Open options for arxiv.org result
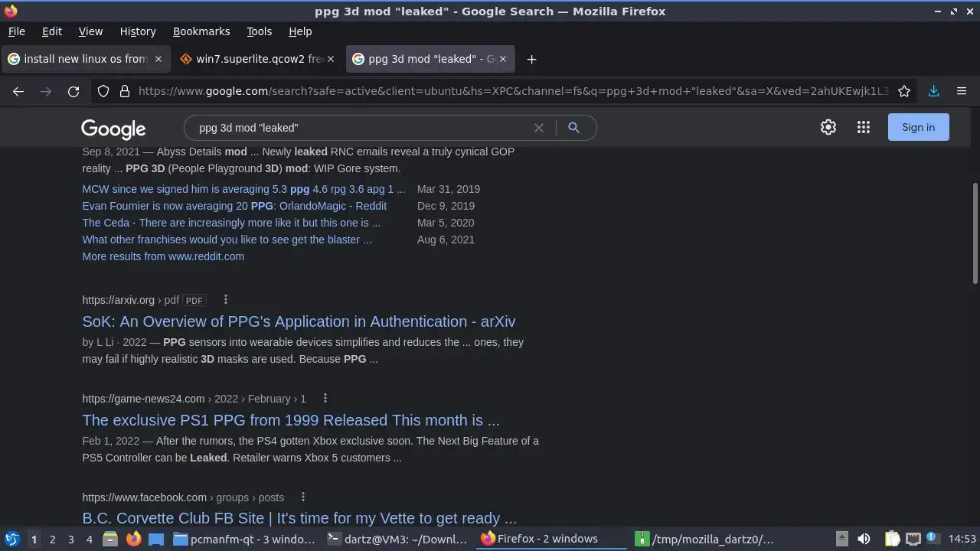The image size is (980, 551). click(225, 300)
